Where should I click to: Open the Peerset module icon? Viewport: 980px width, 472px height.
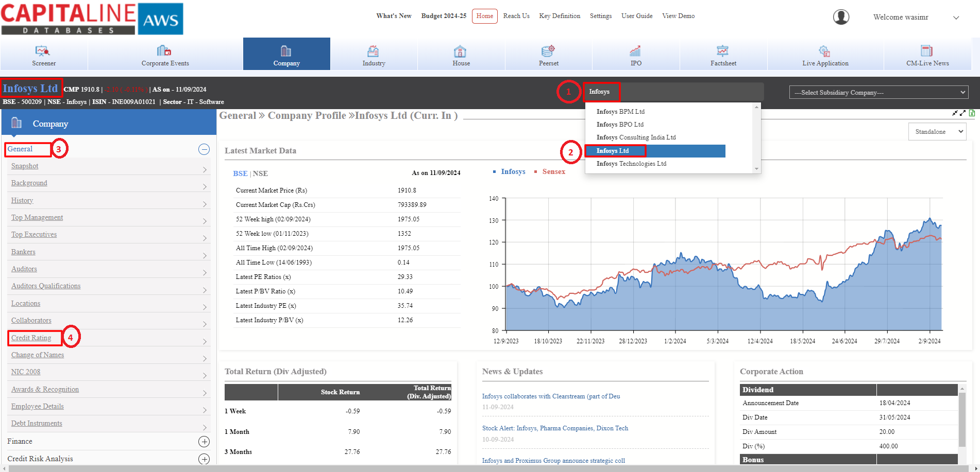click(548, 50)
